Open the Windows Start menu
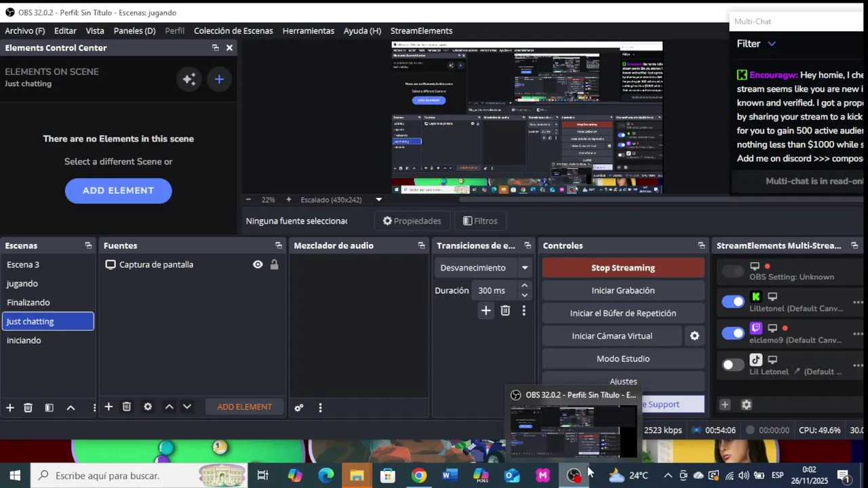The width and height of the screenshot is (868, 488). [15, 476]
